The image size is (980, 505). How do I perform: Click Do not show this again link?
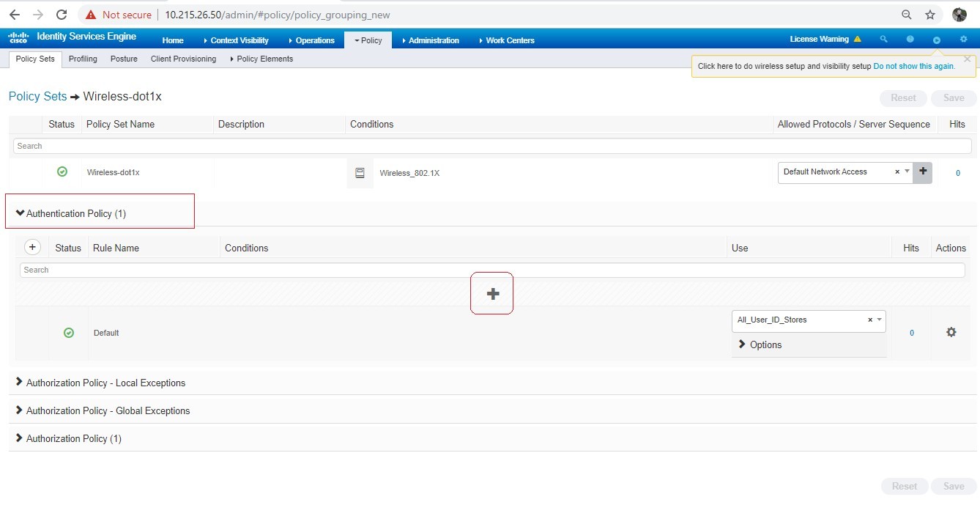point(914,66)
